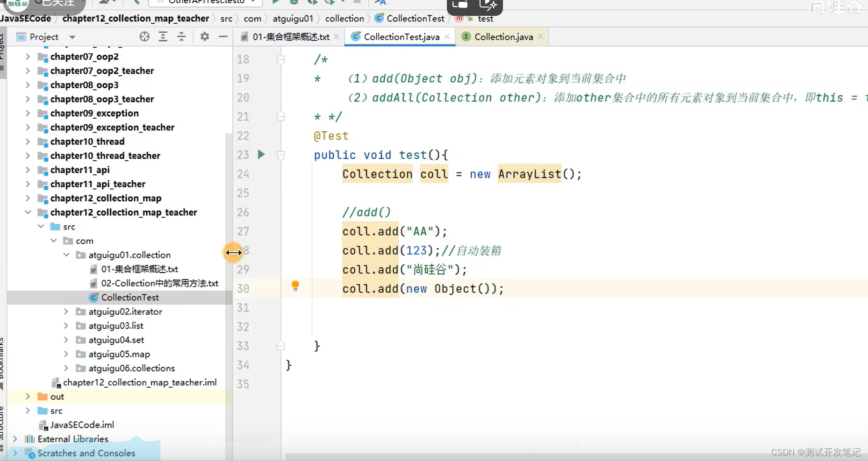This screenshot has height=461, width=868.
Task: Click line number 31 in the gutter
Action: click(243, 307)
